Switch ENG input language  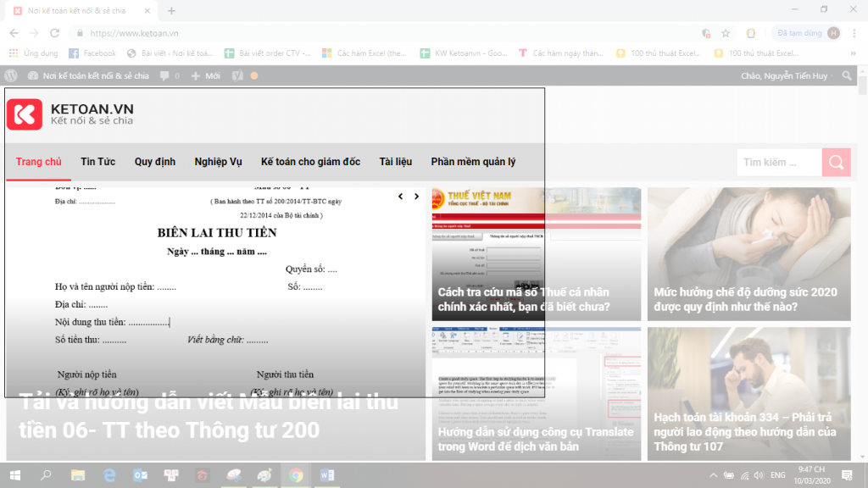pyautogui.click(x=778, y=475)
